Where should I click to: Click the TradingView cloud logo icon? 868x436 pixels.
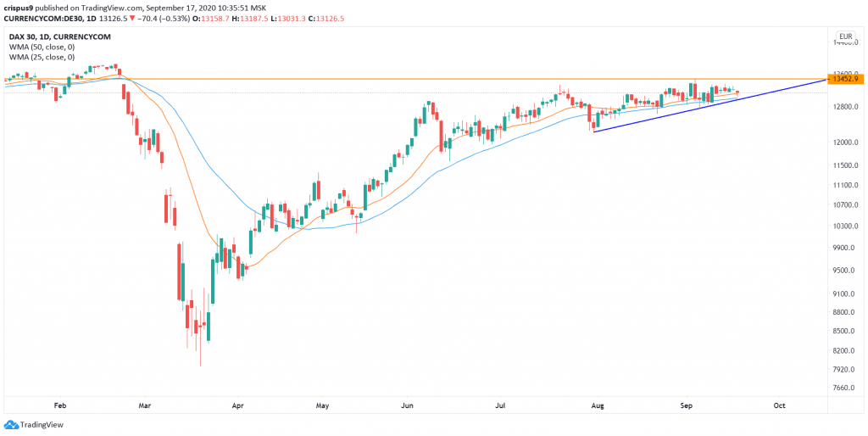[x=12, y=425]
